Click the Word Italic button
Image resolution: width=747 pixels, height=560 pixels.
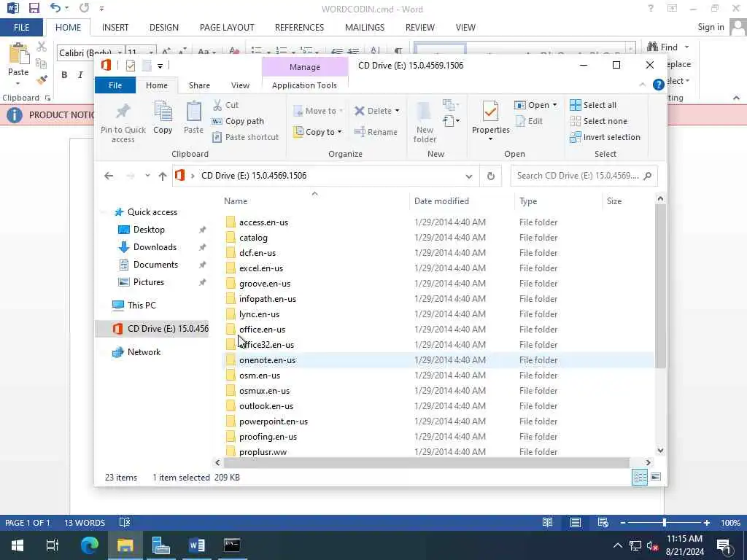click(x=80, y=75)
